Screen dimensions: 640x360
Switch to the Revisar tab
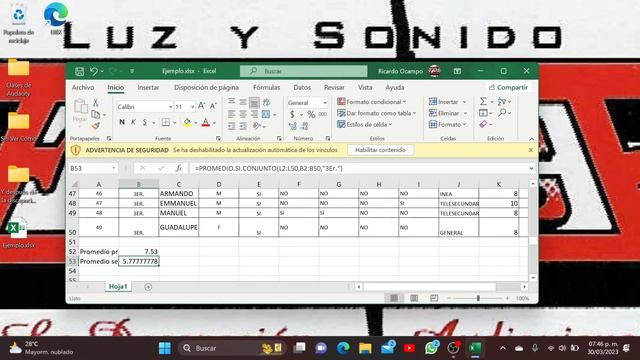(x=334, y=87)
